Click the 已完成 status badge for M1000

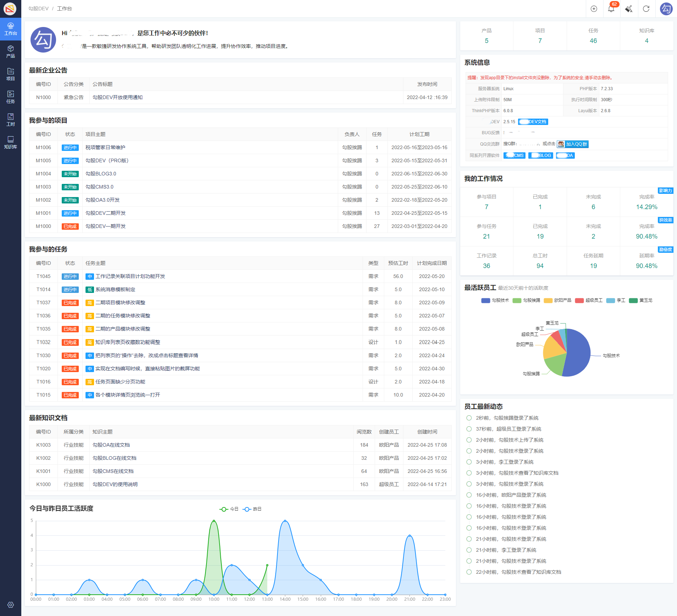(x=70, y=227)
